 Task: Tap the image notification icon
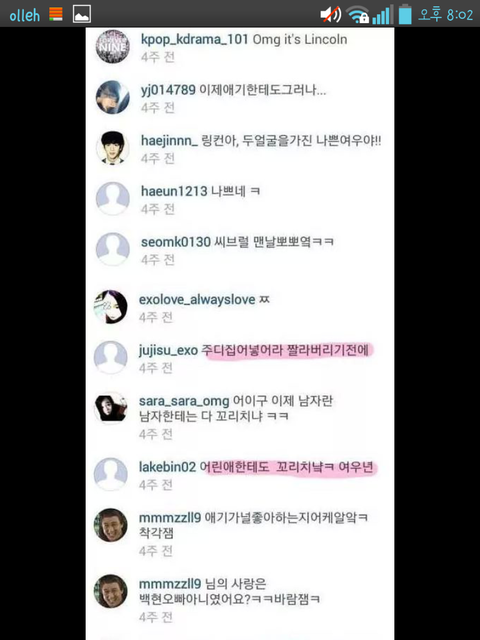coord(82,14)
